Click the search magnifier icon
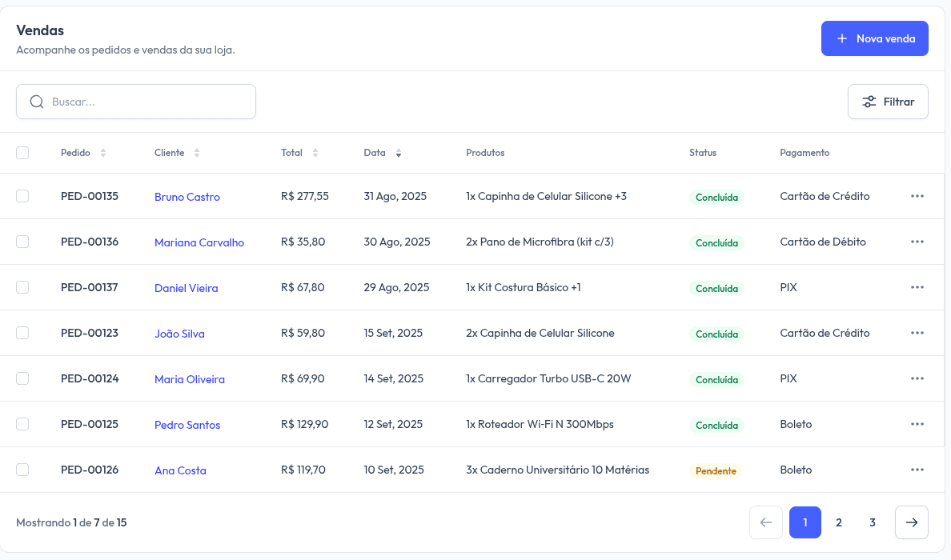This screenshot has width=951, height=560. pyautogui.click(x=37, y=102)
